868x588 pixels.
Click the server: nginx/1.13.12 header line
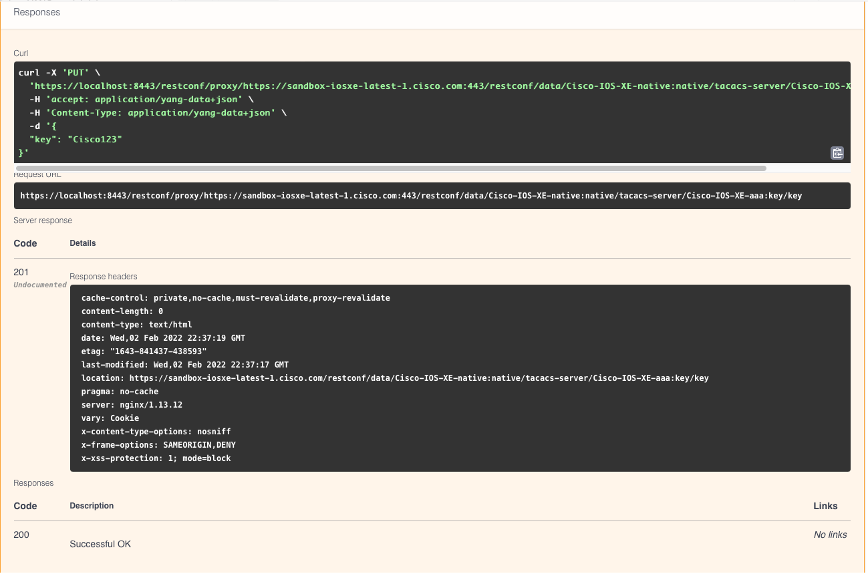point(132,405)
